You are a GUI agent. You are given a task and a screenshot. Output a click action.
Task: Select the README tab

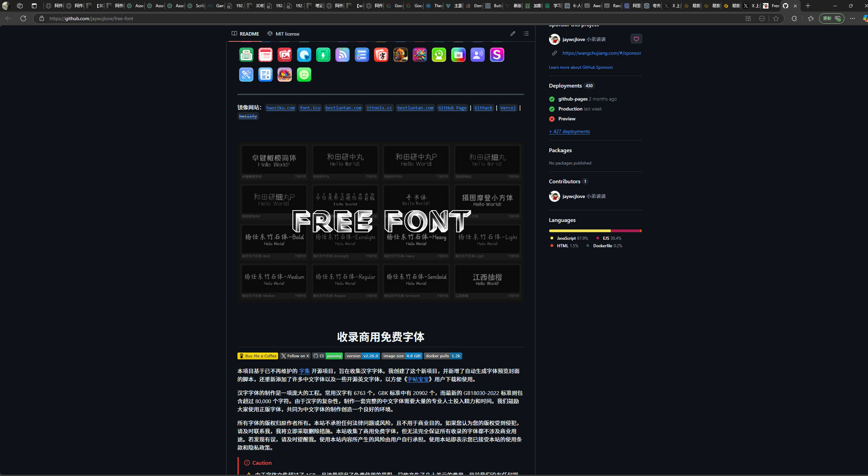coord(245,34)
